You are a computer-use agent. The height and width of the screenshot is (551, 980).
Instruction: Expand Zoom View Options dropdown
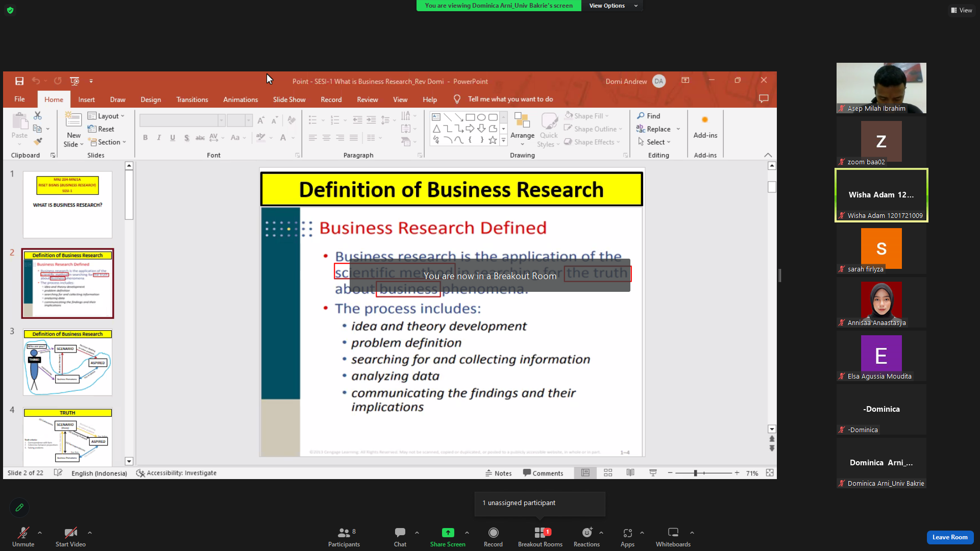point(613,6)
